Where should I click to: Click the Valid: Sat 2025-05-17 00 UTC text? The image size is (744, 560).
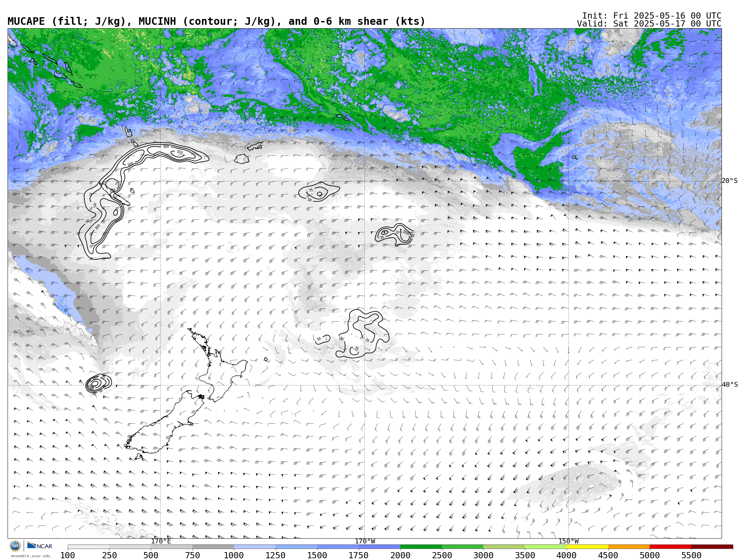[649, 24]
